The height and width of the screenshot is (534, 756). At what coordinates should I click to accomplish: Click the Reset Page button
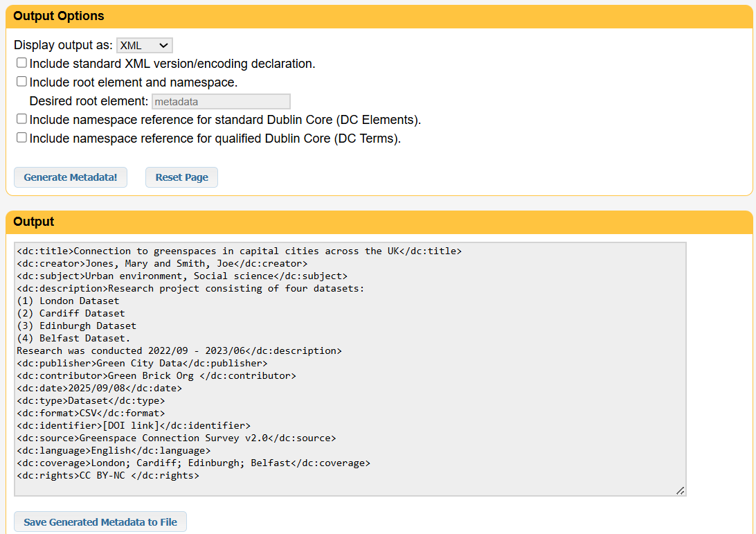[x=181, y=177]
